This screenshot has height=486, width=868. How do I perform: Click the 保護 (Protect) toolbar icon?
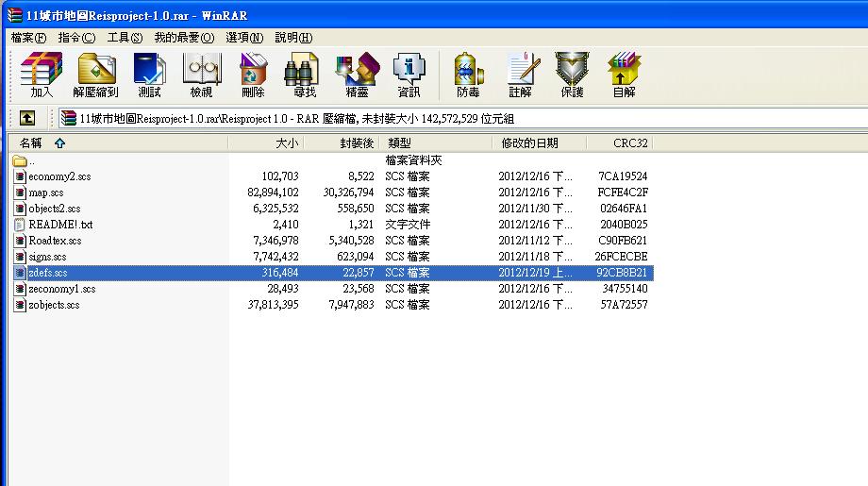(572, 75)
